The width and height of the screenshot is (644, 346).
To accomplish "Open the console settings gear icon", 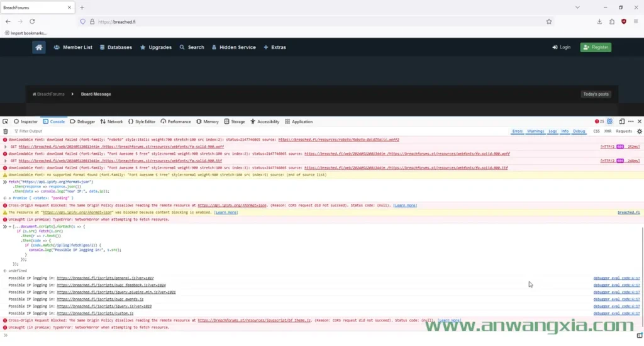I will click(640, 131).
